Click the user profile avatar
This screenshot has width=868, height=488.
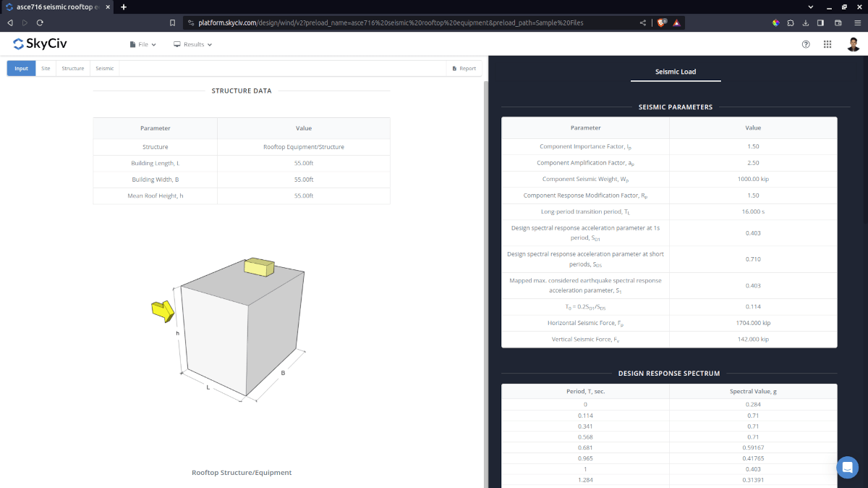[x=853, y=44]
